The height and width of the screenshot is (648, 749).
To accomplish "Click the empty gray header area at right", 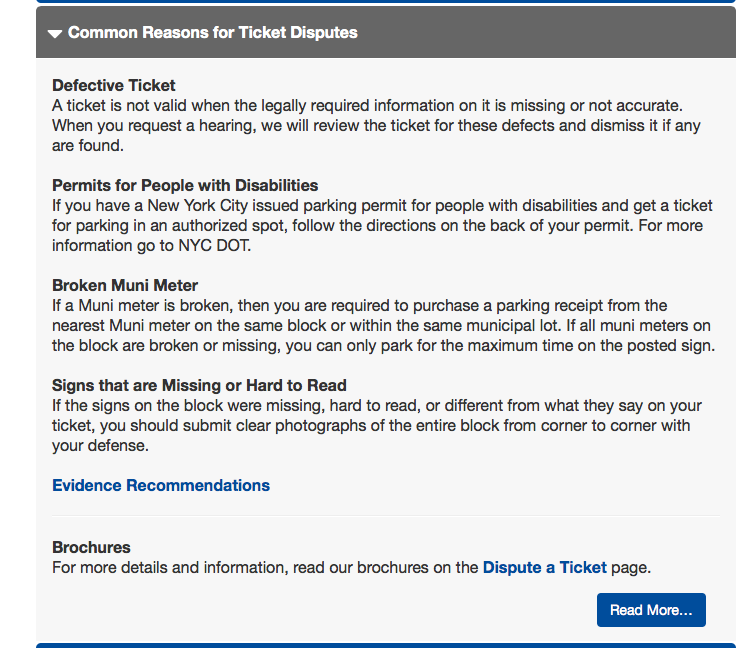I will (547, 32).
